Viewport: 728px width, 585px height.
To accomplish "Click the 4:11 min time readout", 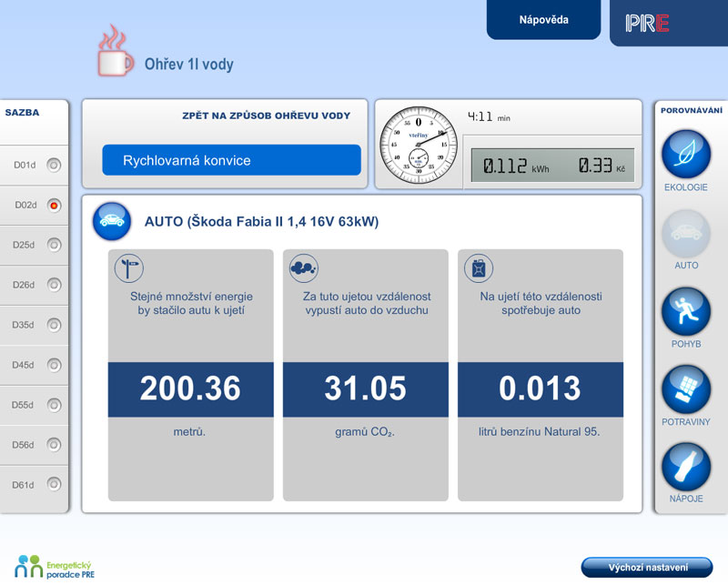I will click(489, 116).
